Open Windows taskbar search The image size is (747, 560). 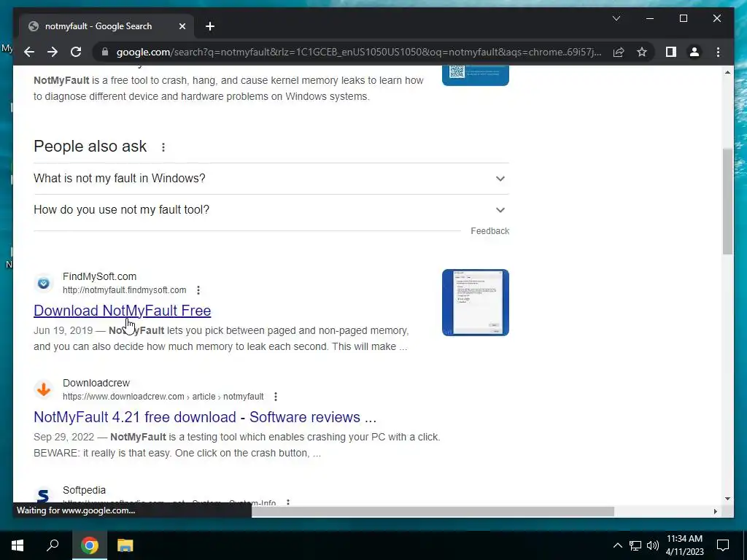[x=53, y=545]
